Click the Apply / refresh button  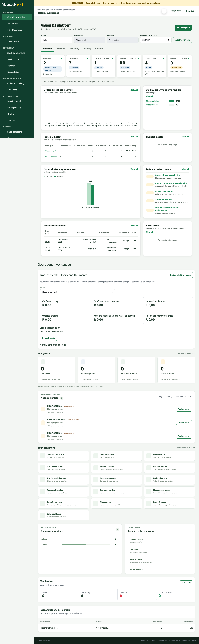(x=183, y=40)
